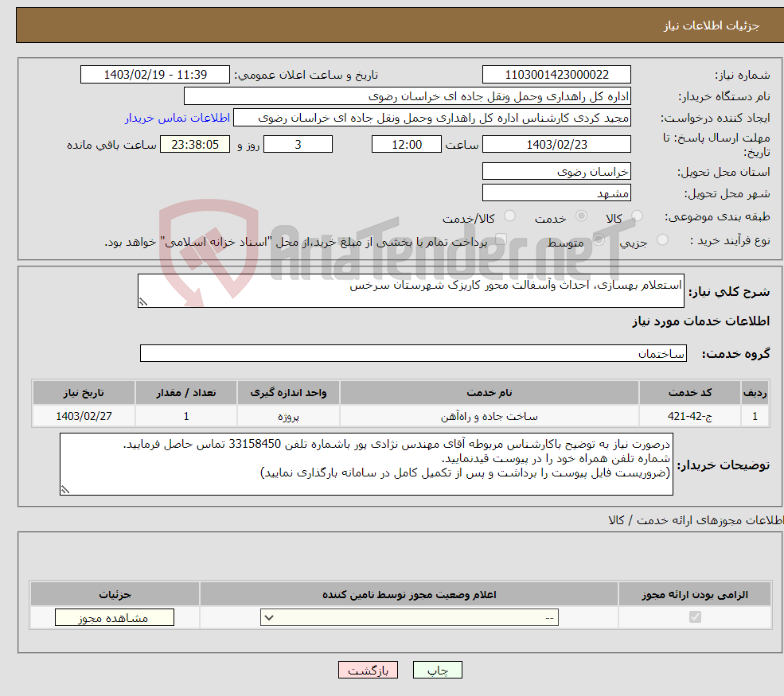Screen dimensions: 784x696
Task: Open the مشاهده مجوز view-permit button
Action: coord(115,617)
